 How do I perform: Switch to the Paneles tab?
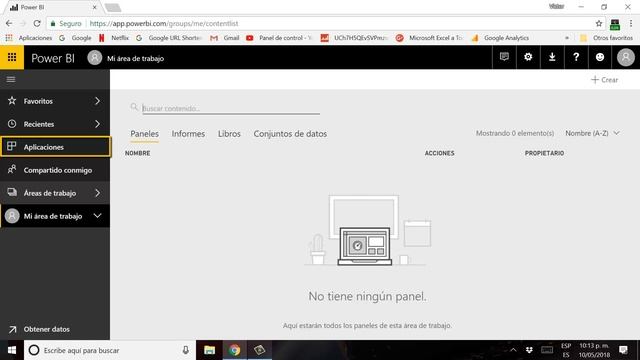(144, 134)
